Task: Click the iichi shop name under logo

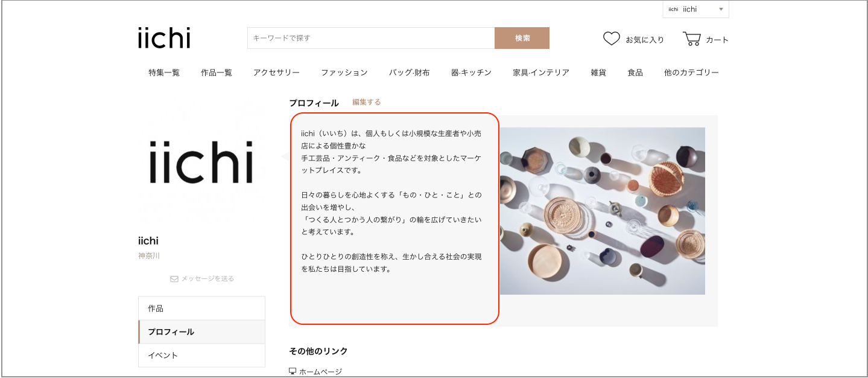Action: [x=148, y=241]
